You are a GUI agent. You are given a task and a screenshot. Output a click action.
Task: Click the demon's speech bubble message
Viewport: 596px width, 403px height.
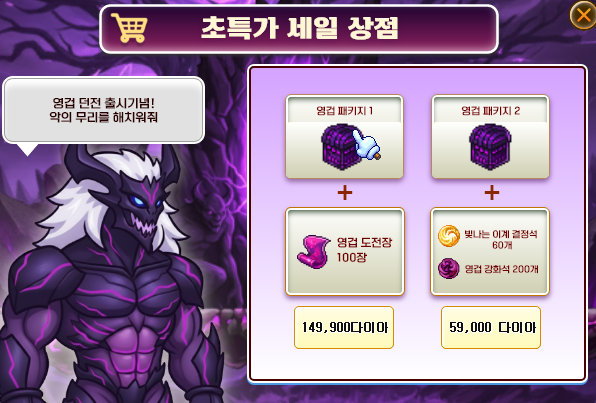click(103, 110)
